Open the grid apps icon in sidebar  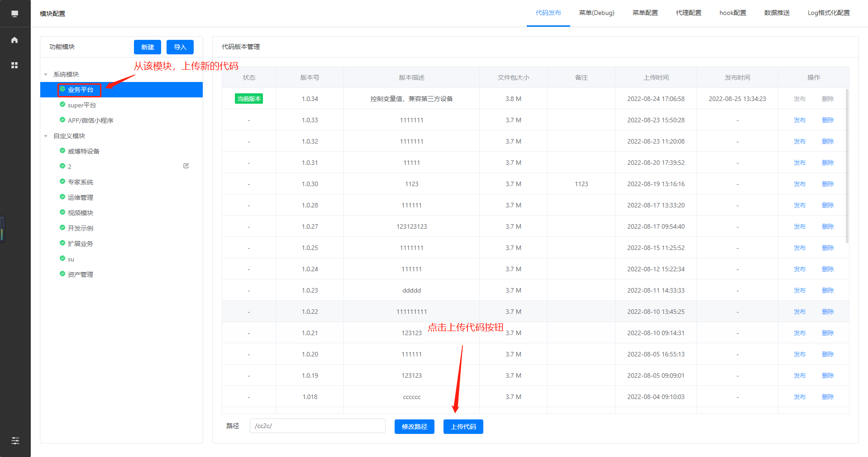click(x=14, y=65)
